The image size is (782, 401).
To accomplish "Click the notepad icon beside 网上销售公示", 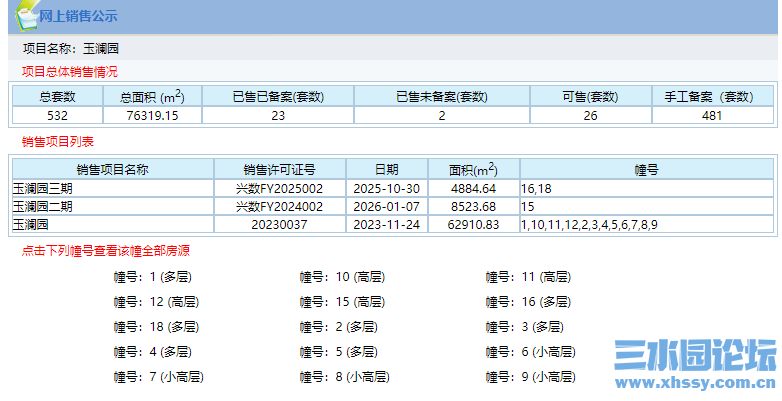I will tap(27, 16).
